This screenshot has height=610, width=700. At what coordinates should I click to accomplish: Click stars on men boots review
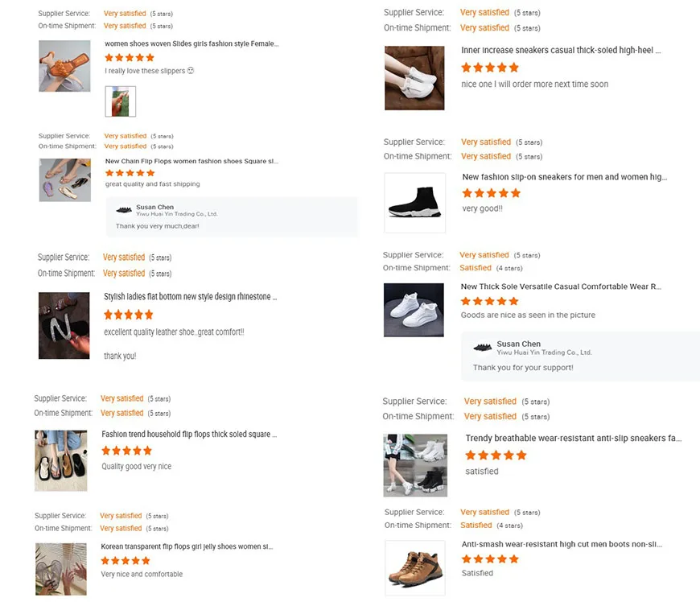pyautogui.click(x=490, y=558)
